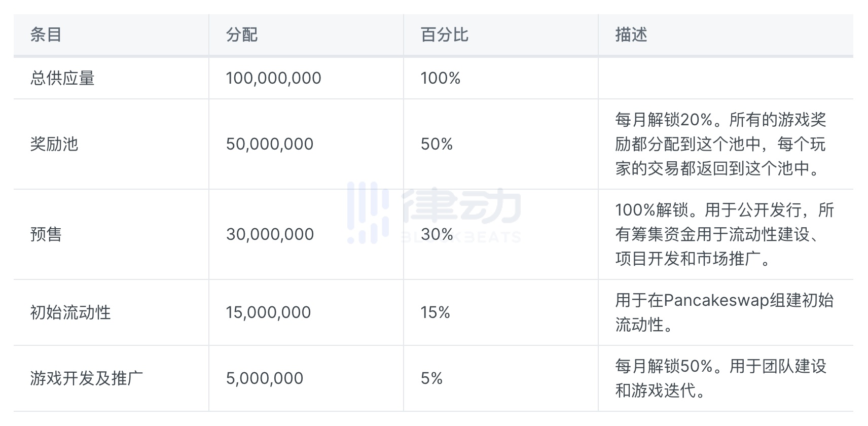This screenshot has height=426, width=868.
Task: Click the 条目 column header
Action: click(x=46, y=35)
